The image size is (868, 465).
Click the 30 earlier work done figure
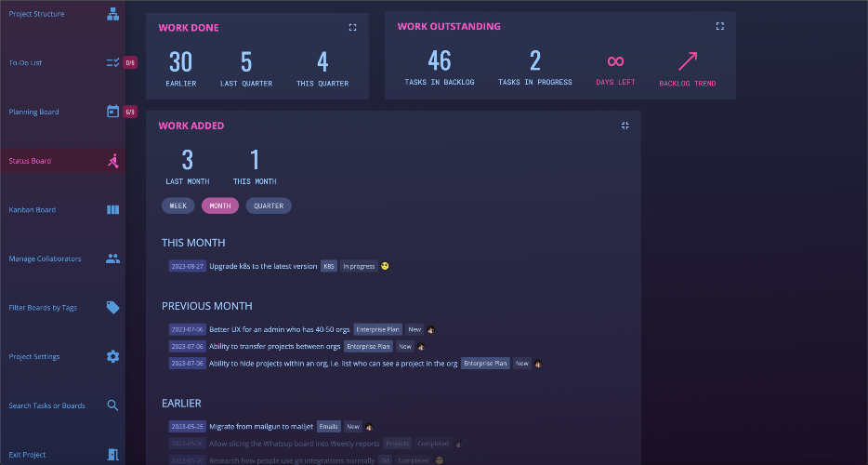pos(181,62)
